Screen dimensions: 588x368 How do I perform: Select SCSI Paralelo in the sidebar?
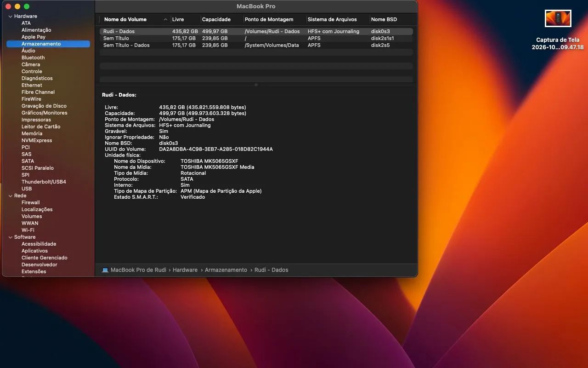pyautogui.click(x=38, y=168)
